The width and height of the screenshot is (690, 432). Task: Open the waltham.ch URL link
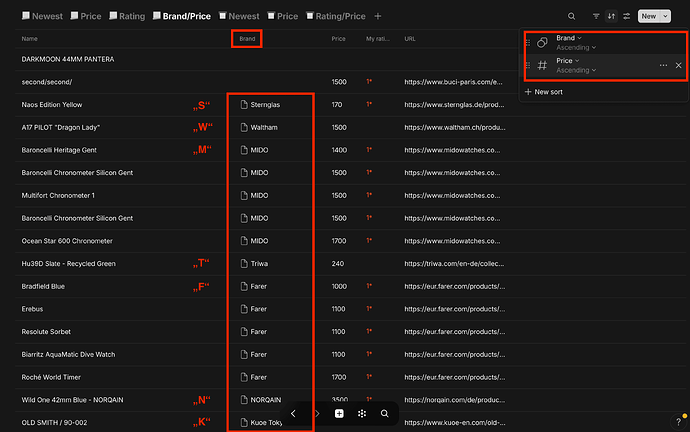coord(455,128)
